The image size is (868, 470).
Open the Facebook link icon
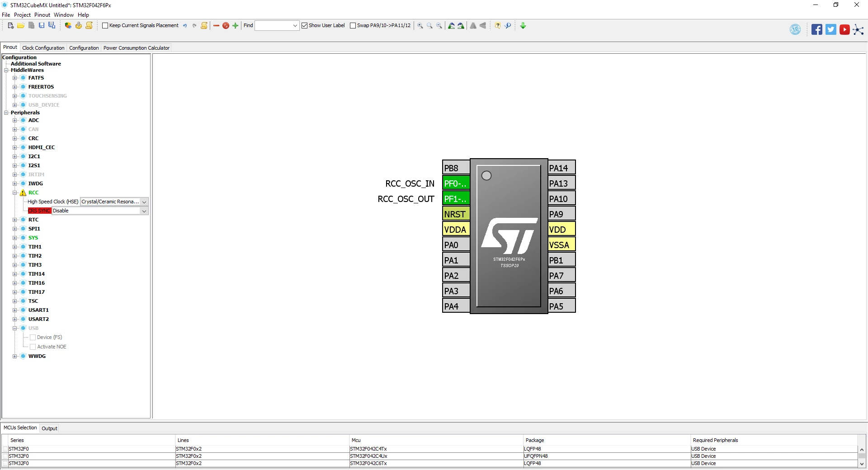coord(816,30)
